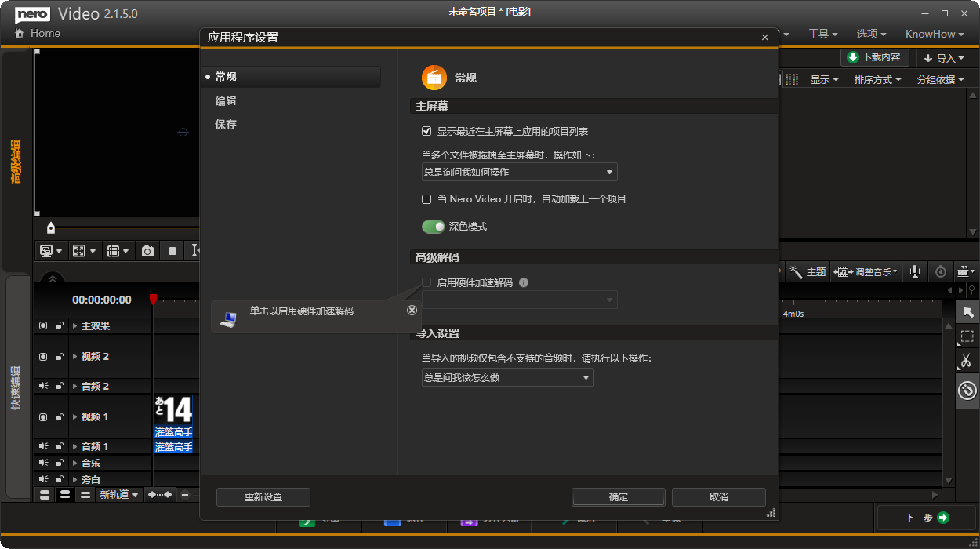980x549 pixels.
Task: Check the 启用硬件加速解码 (hardware decoding) checkbox
Action: 426,282
